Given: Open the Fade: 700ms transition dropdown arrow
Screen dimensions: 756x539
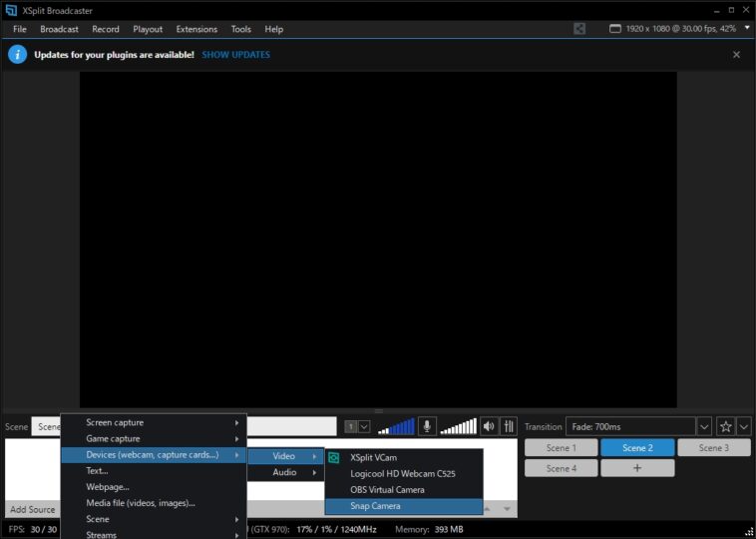Looking at the screenshot, I should [704, 426].
